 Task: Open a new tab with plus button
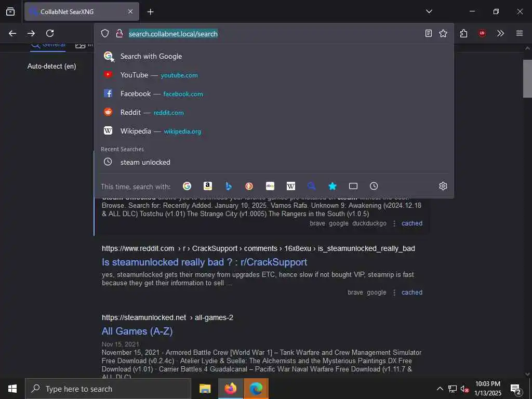click(151, 12)
